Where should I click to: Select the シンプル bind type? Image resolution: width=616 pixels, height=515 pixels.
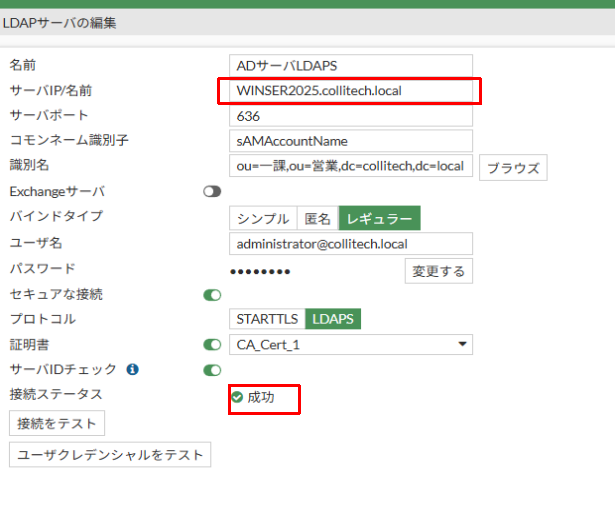(x=263, y=218)
